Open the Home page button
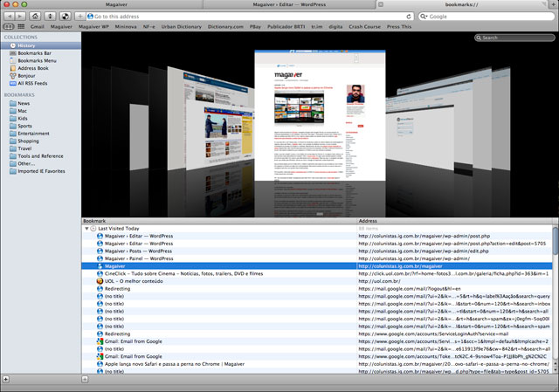 pyautogui.click(x=35, y=17)
